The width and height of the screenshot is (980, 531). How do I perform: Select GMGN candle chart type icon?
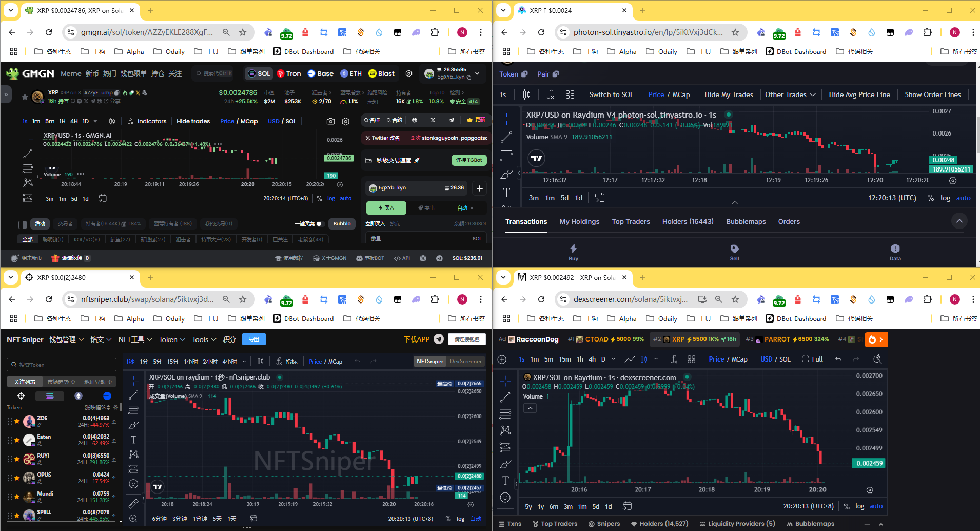point(112,121)
